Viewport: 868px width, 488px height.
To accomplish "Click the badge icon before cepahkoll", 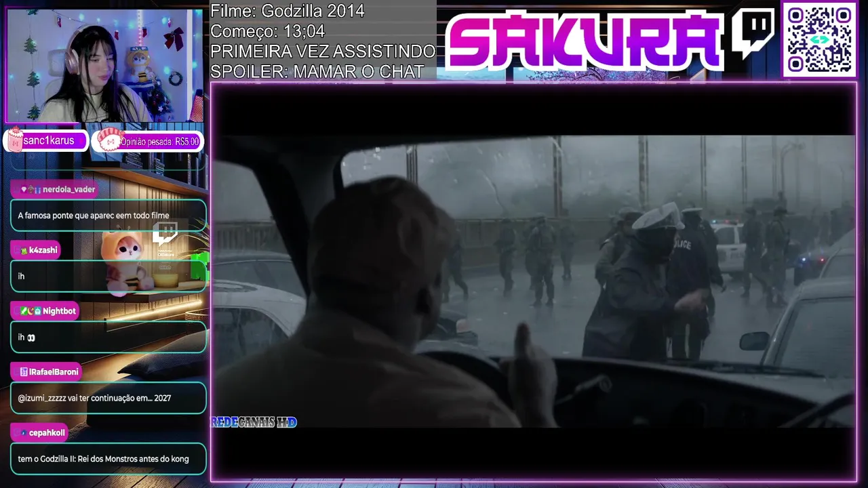I will tap(24, 433).
